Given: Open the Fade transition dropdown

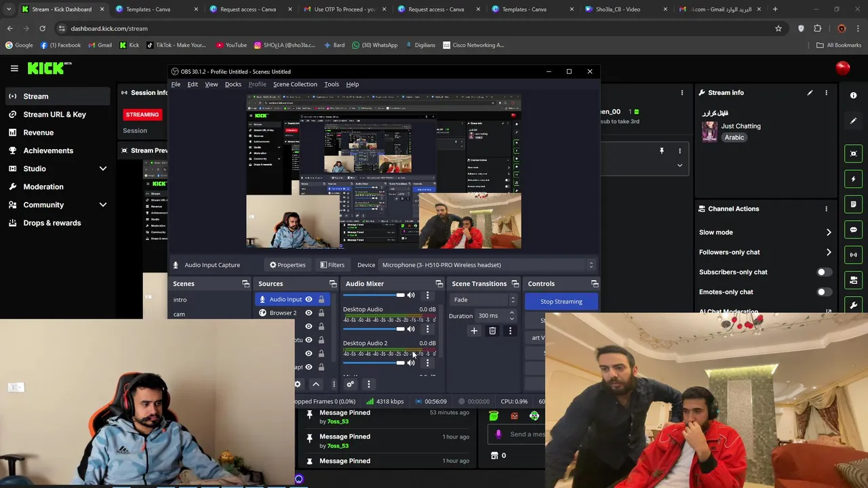Looking at the screenshot, I should [x=483, y=300].
